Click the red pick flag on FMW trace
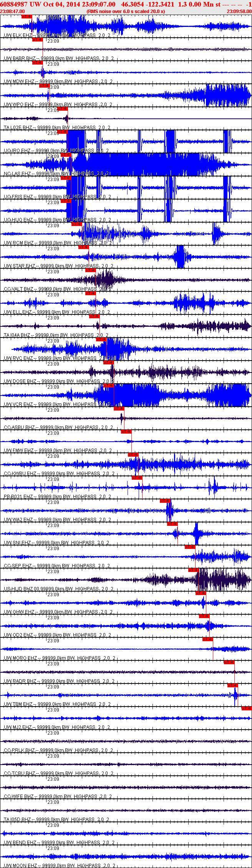This screenshot has height=868, width=252. 126,432
